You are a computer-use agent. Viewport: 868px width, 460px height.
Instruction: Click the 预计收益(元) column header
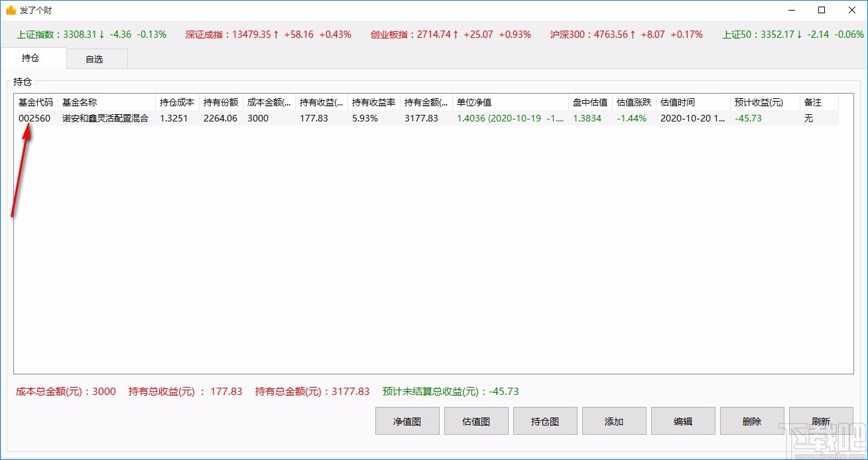757,102
